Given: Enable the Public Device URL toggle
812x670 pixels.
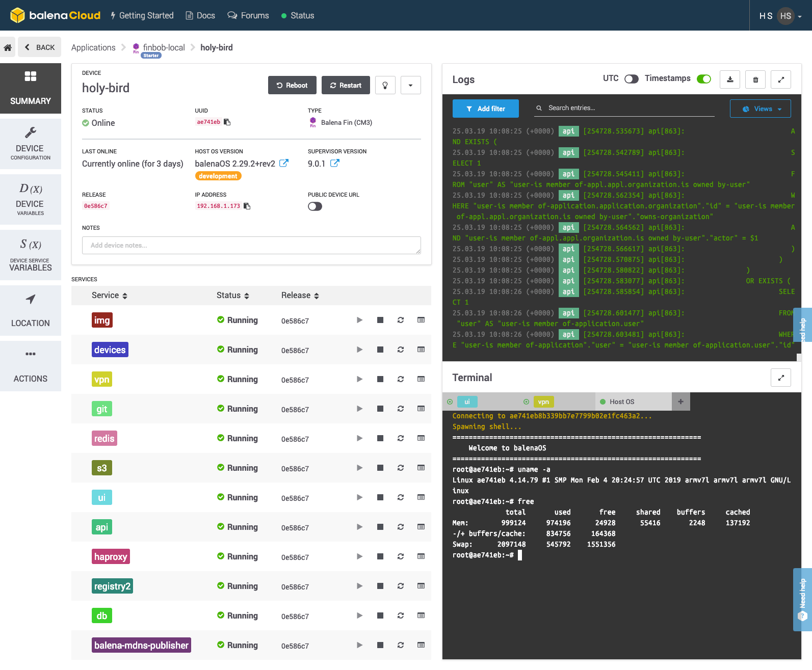Looking at the screenshot, I should [x=315, y=206].
